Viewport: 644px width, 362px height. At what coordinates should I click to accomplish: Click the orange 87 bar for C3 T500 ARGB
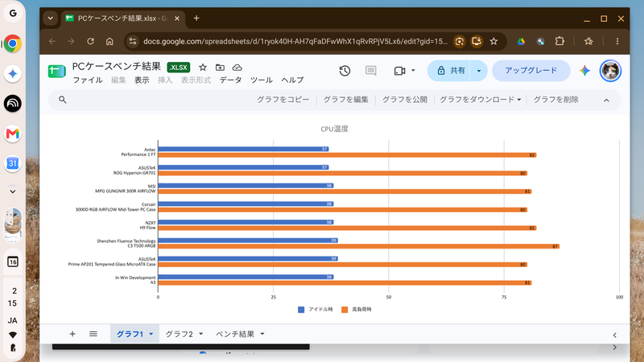click(x=358, y=246)
